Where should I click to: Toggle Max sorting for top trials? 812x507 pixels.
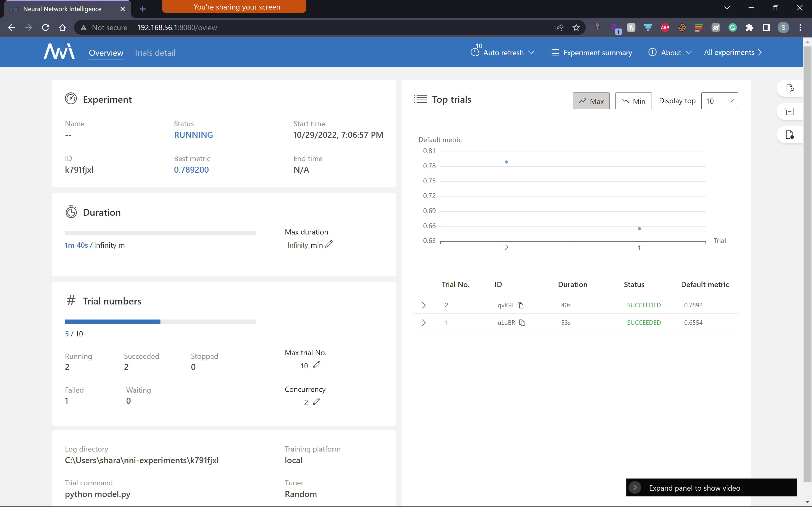pos(591,101)
